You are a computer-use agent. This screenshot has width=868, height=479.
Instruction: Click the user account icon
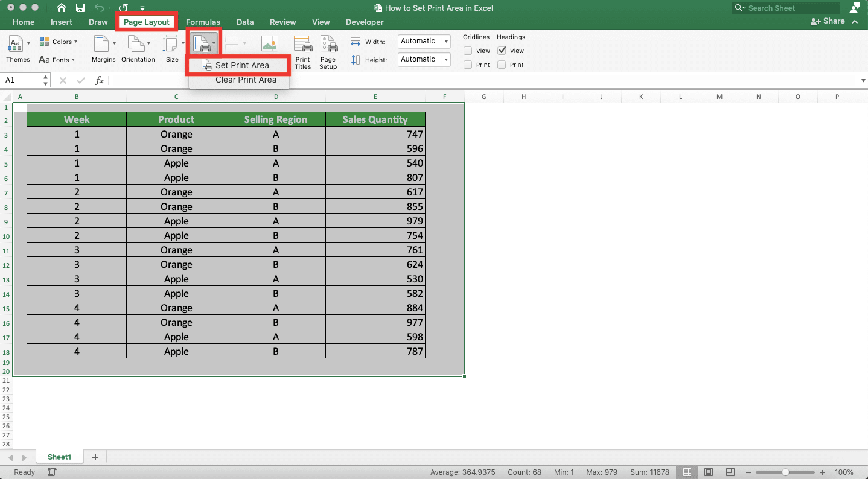855,8
